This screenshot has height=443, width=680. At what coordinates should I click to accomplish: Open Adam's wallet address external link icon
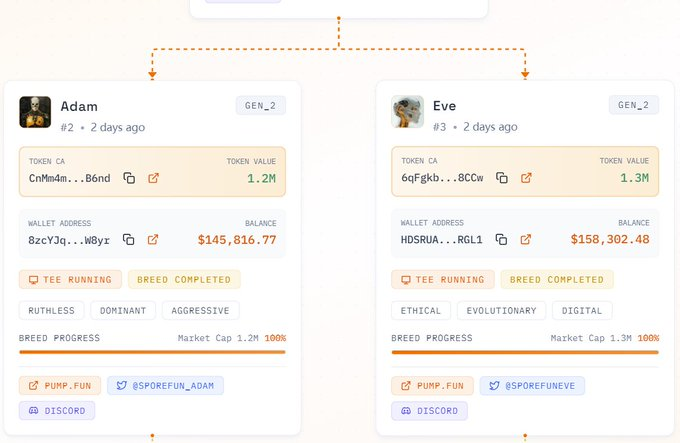point(153,240)
